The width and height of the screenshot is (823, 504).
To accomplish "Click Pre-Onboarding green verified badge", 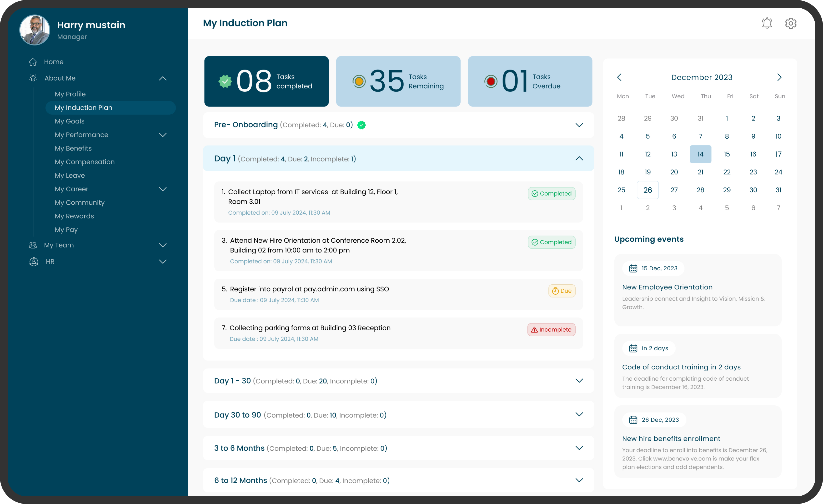I will point(361,125).
